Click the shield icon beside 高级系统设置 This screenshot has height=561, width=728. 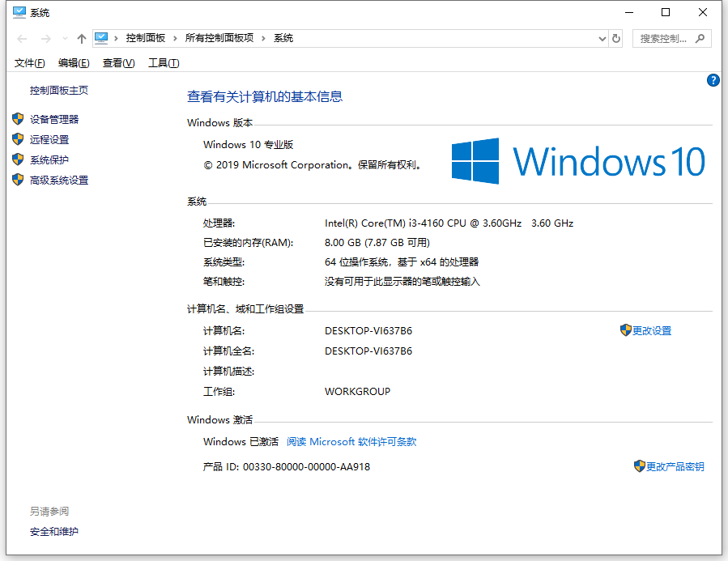click(18, 180)
